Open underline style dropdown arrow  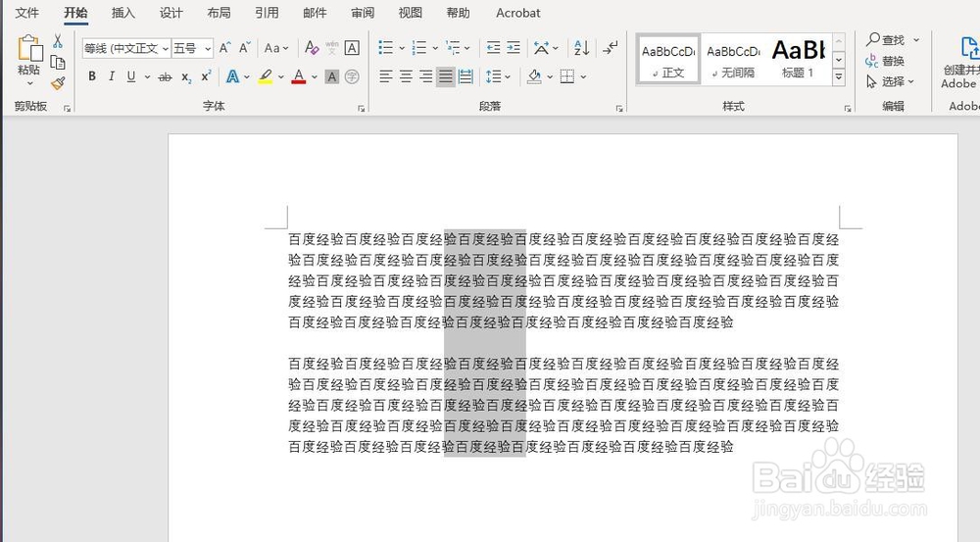pos(148,76)
